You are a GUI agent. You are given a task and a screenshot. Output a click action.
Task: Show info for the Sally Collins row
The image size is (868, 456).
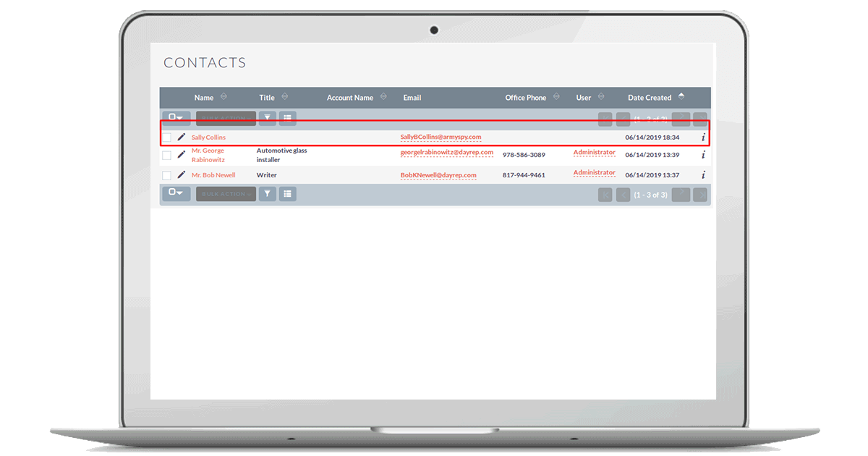pyautogui.click(x=703, y=137)
